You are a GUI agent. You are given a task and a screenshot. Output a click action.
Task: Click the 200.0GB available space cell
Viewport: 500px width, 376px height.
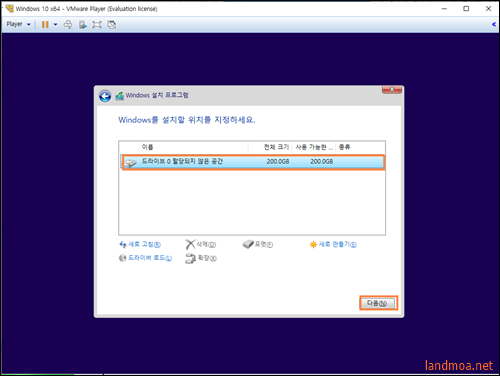[322, 162]
